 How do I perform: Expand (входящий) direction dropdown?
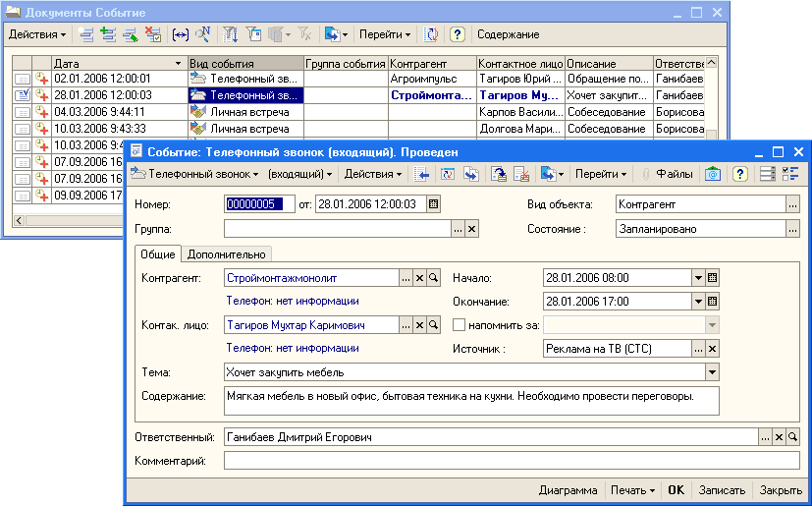coord(299,174)
